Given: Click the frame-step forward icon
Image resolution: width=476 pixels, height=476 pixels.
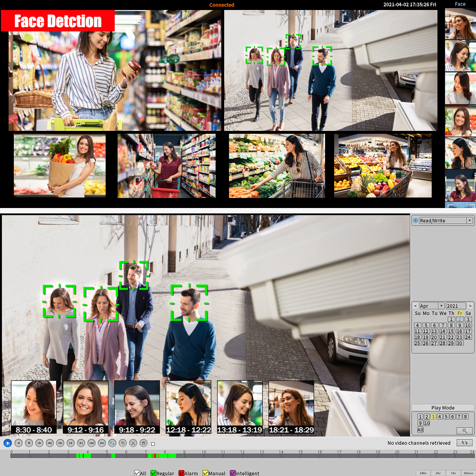Looking at the screenshot, I should click(40, 443).
